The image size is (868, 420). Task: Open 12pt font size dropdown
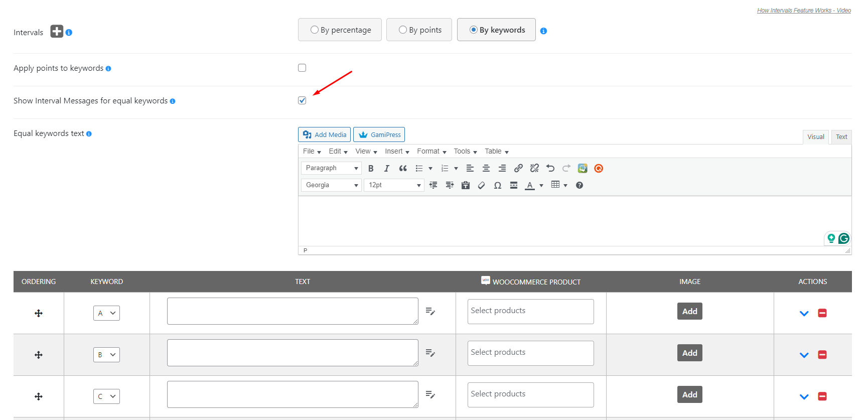coord(394,185)
